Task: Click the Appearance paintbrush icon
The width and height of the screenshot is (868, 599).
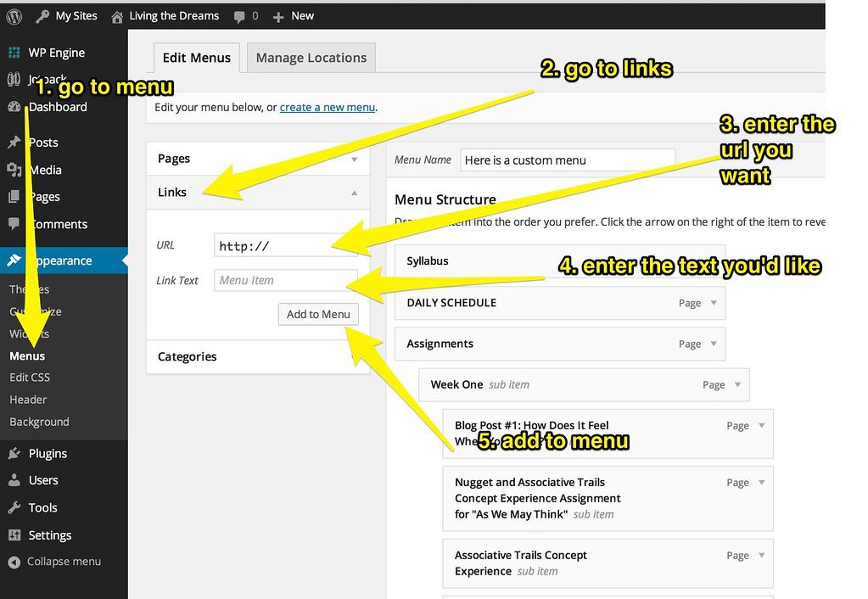Action: (x=14, y=260)
